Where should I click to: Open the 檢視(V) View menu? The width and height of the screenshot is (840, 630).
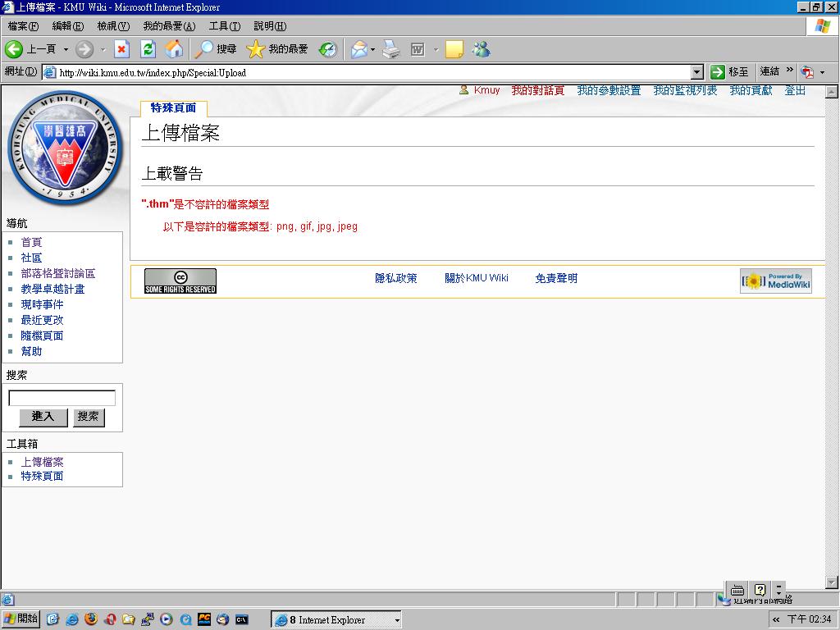[x=113, y=25]
